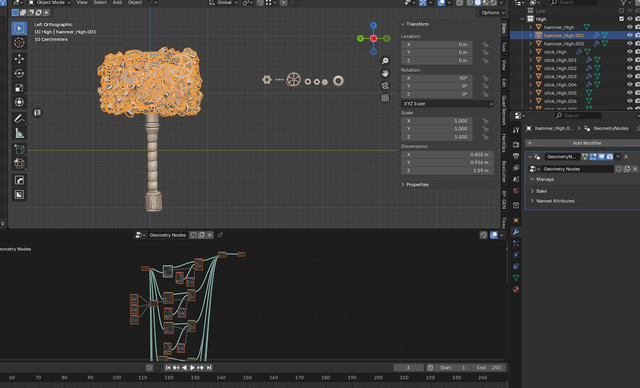The width and height of the screenshot is (640, 388).
Task: Open the Output properties tab icon
Action: (x=516, y=156)
